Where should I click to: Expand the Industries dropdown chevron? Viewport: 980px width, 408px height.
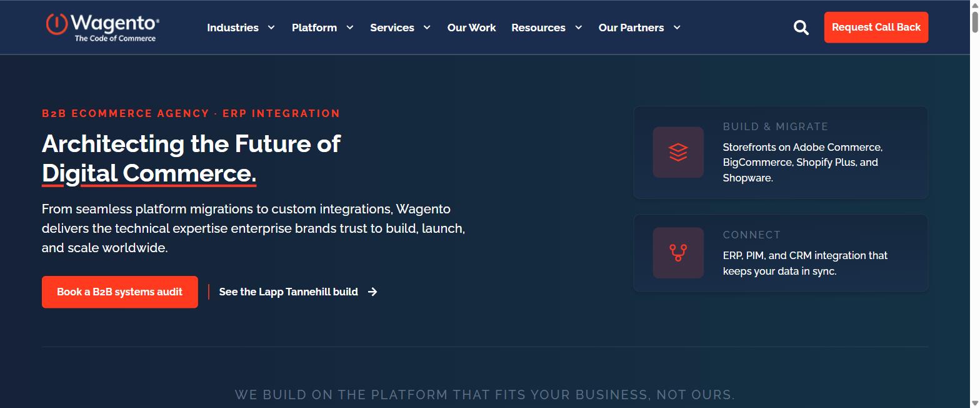point(271,28)
